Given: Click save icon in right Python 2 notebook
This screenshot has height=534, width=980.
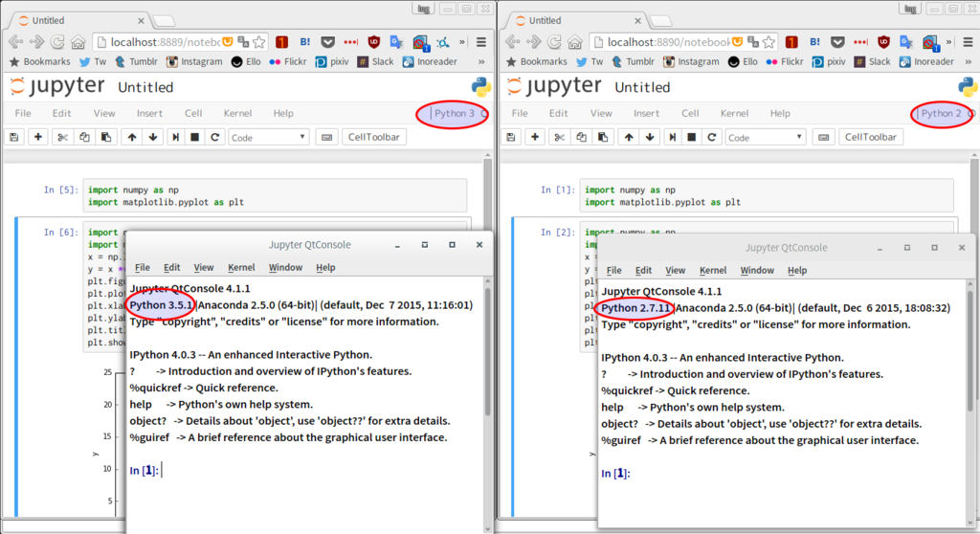Looking at the screenshot, I should [x=511, y=137].
